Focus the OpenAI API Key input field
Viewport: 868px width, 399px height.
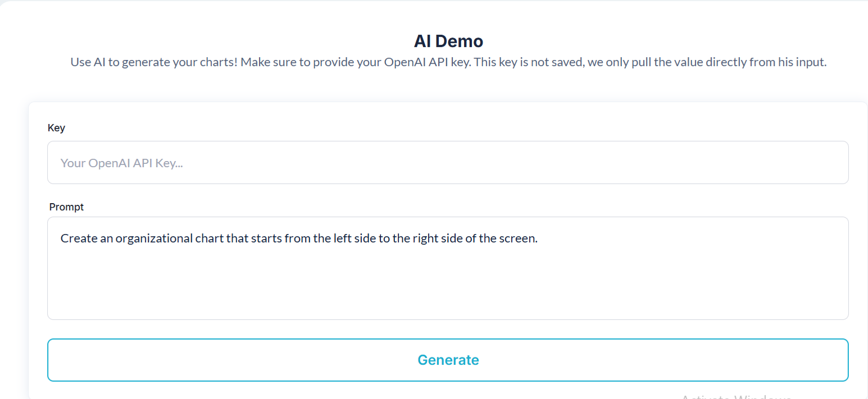448,163
